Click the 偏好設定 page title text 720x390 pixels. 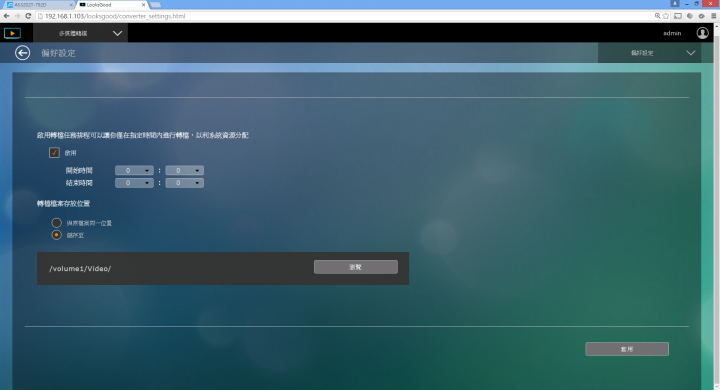(58, 53)
